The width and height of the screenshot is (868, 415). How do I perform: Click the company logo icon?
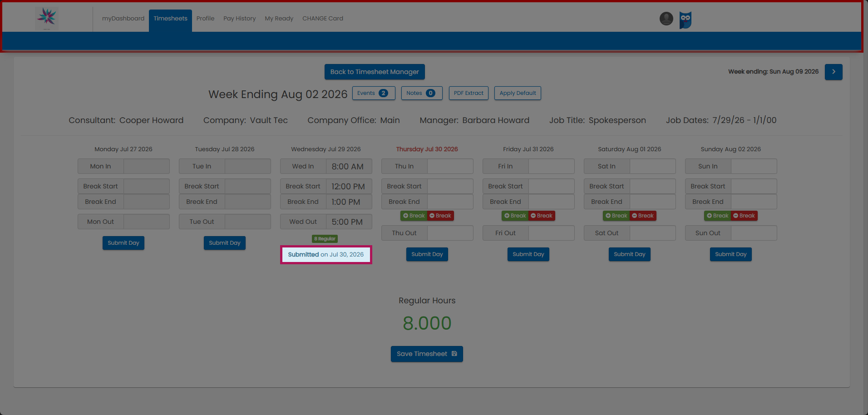[47, 18]
